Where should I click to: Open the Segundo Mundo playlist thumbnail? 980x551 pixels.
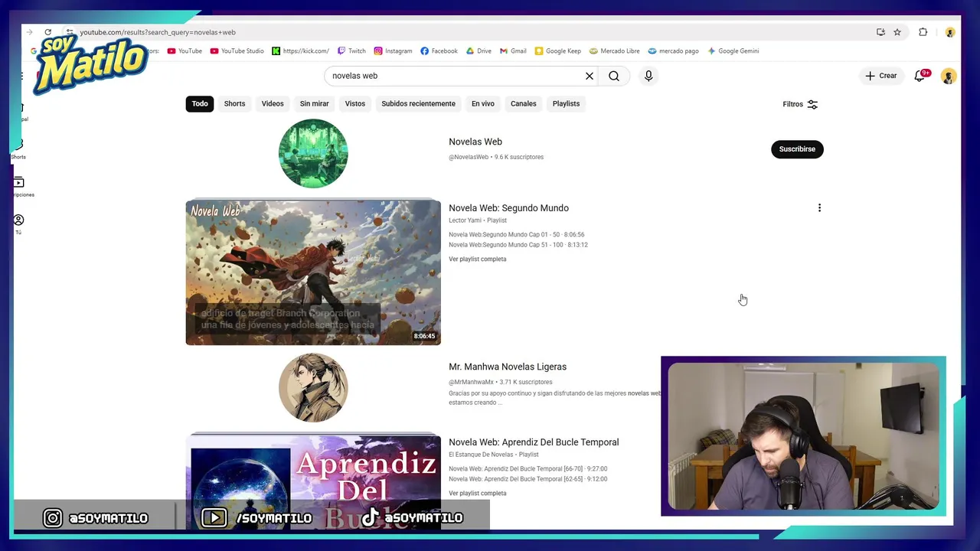[313, 272]
